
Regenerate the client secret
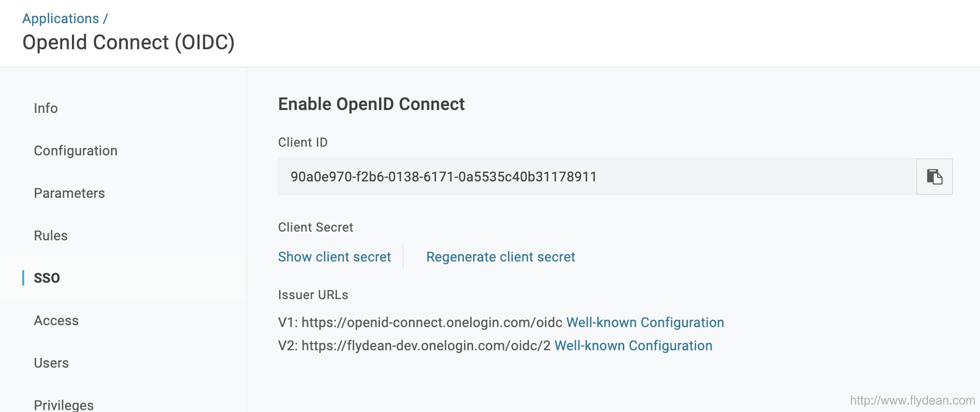[500, 257]
